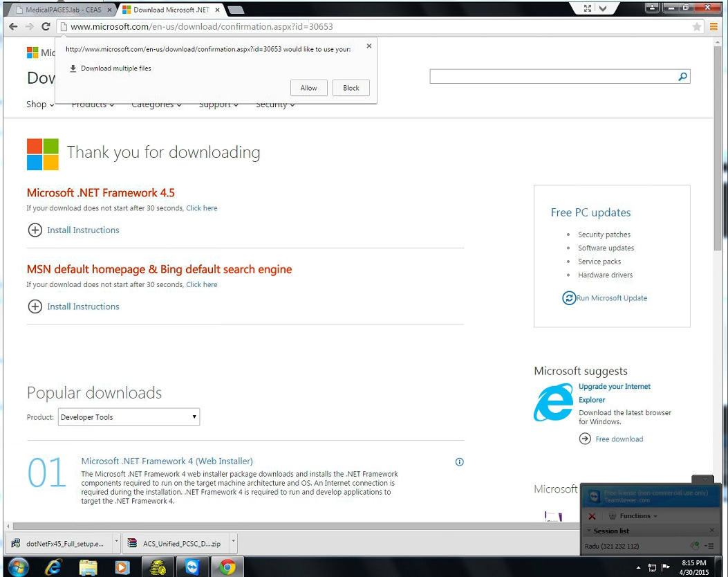Viewport: 728px width, 577px height.
Task: Open Upgrade your Internet Explorer link
Action: tap(614, 393)
